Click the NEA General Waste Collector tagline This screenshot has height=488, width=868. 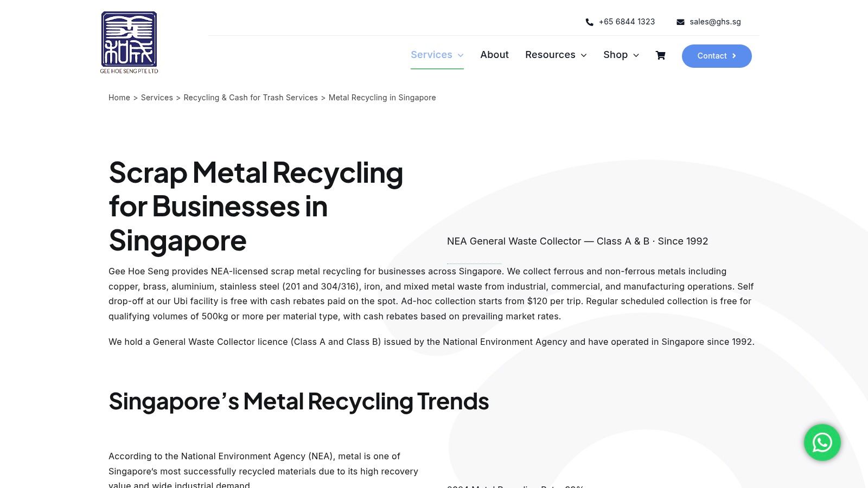pos(577,241)
